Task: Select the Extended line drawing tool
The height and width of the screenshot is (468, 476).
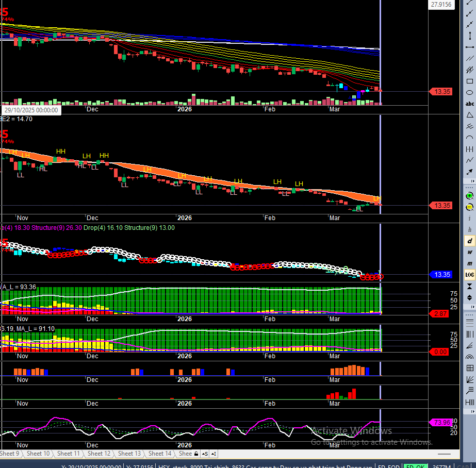Action: click(x=470, y=24)
